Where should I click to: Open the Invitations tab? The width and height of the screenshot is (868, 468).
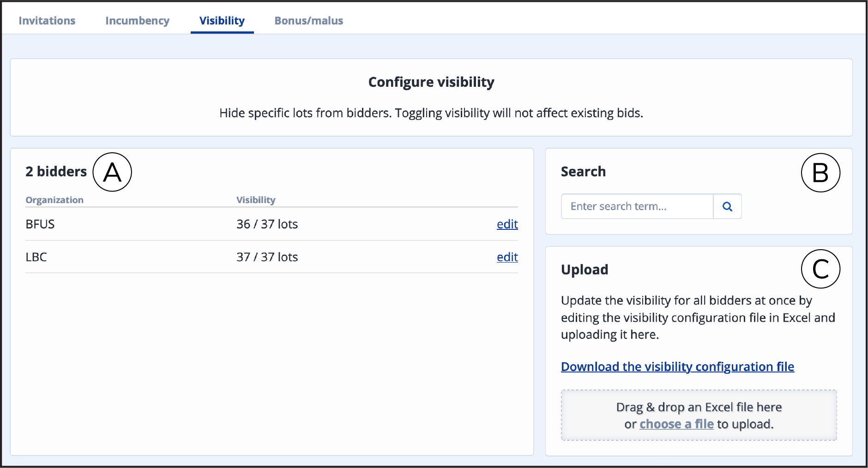[47, 21]
